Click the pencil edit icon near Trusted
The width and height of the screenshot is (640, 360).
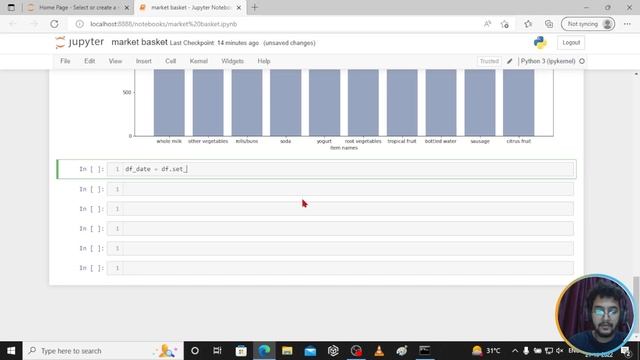click(509, 61)
